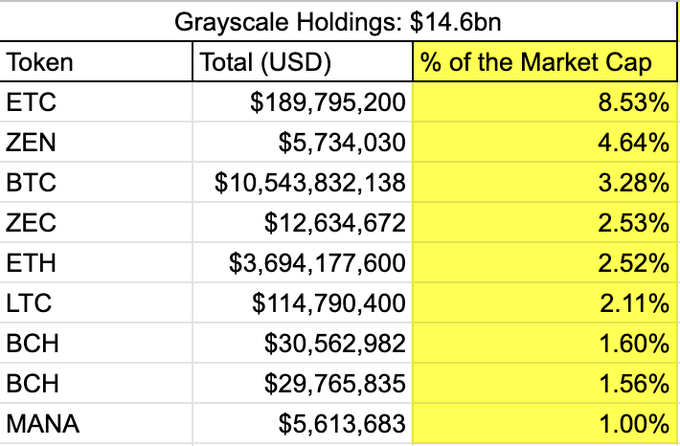This screenshot has height=446, width=680.
Task: Select the ZEC token cell
Action: 96,222
